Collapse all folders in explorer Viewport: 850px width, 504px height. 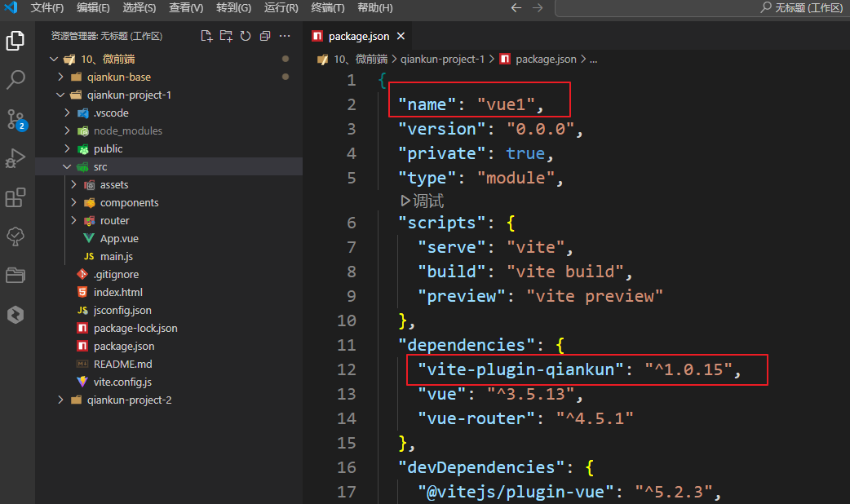(x=265, y=36)
